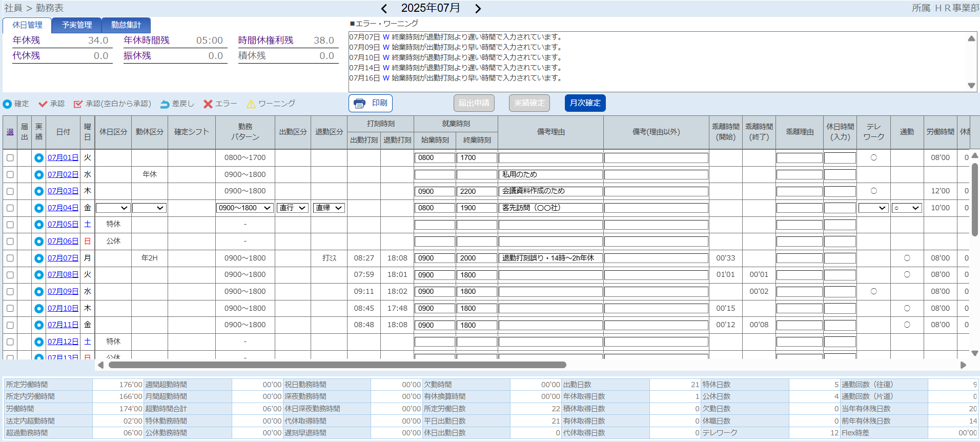Click the printer icon on 印刷 button

360,104
